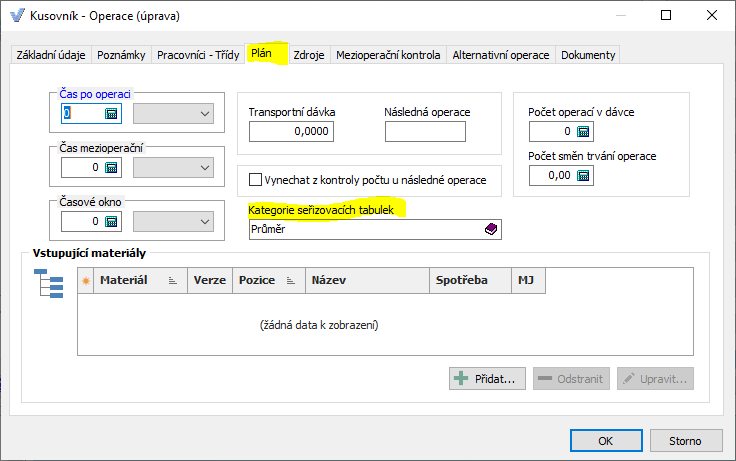Toggle Vynechat z kontroly počtu checkbox

click(255, 180)
